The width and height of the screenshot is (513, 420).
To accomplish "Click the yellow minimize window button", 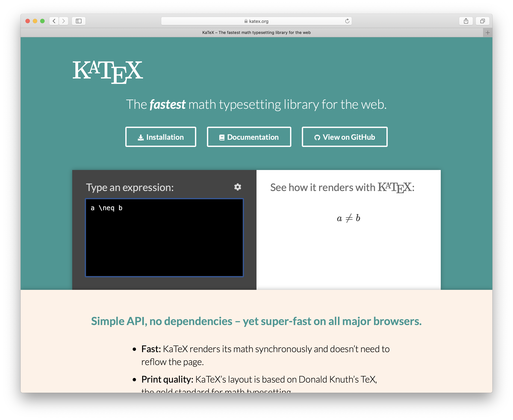I will point(35,21).
